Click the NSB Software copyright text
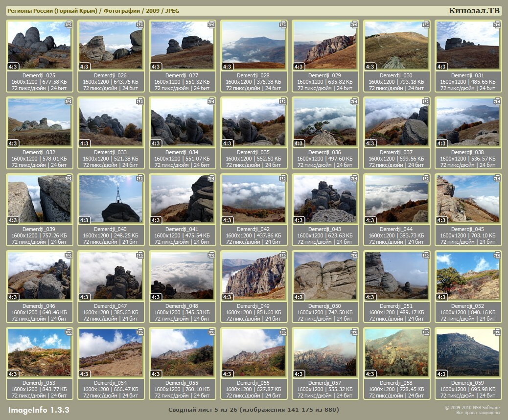Screen dimensions: 508x420 click(472, 408)
